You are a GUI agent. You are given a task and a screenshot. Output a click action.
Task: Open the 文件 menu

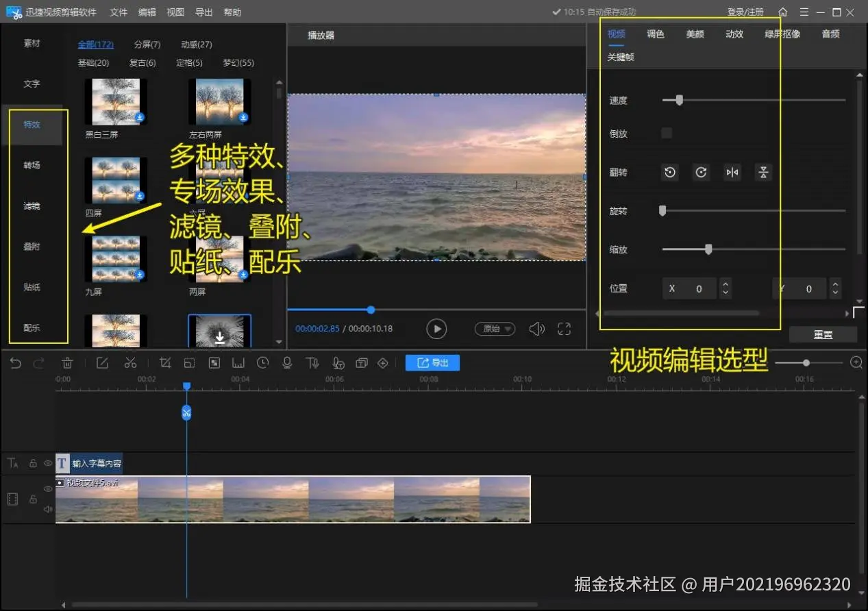click(119, 12)
